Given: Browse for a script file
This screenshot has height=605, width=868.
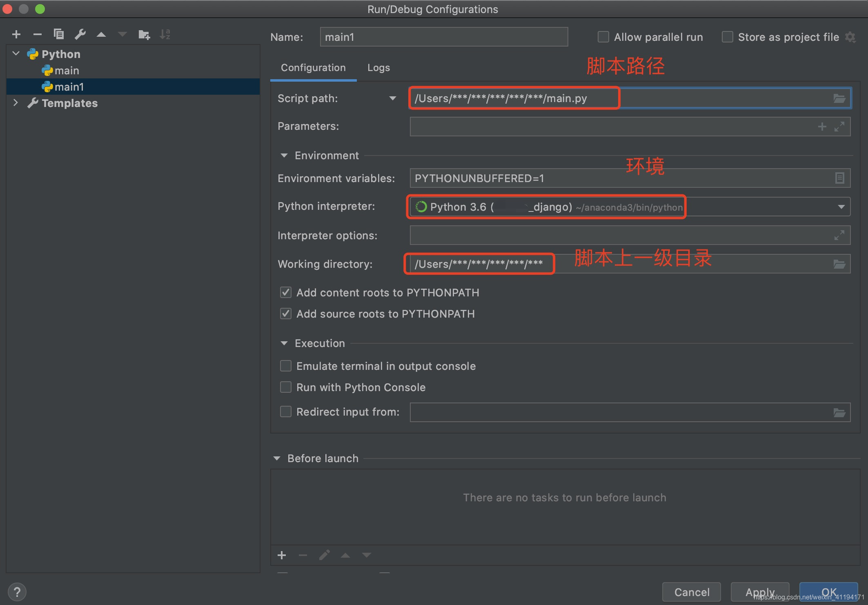Looking at the screenshot, I should point(839,98).
